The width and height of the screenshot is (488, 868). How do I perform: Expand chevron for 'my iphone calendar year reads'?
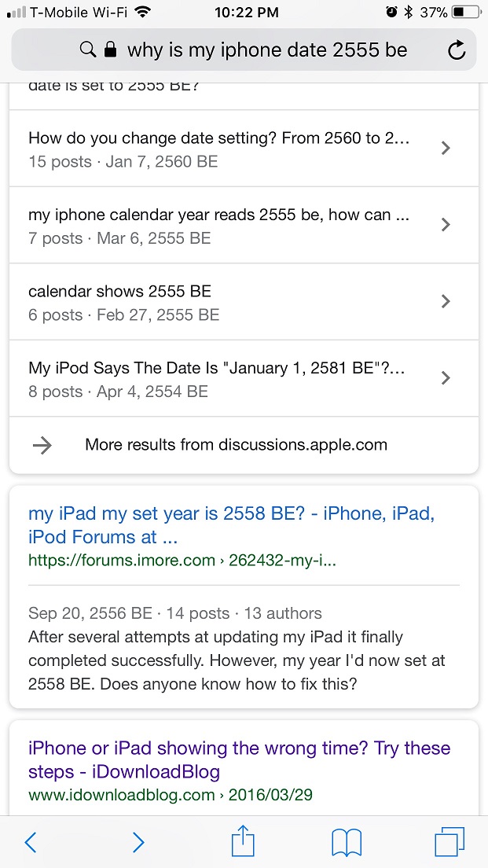point(446,224)
